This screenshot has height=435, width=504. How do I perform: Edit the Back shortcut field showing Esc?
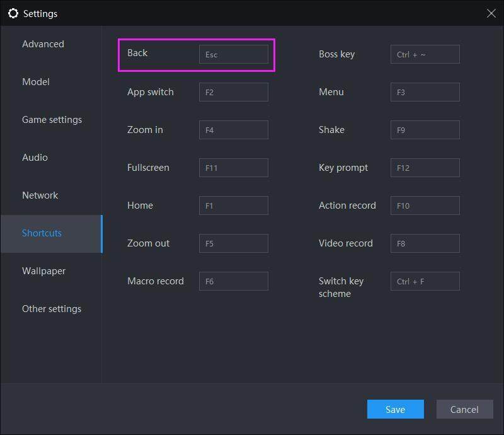point(234,54)
